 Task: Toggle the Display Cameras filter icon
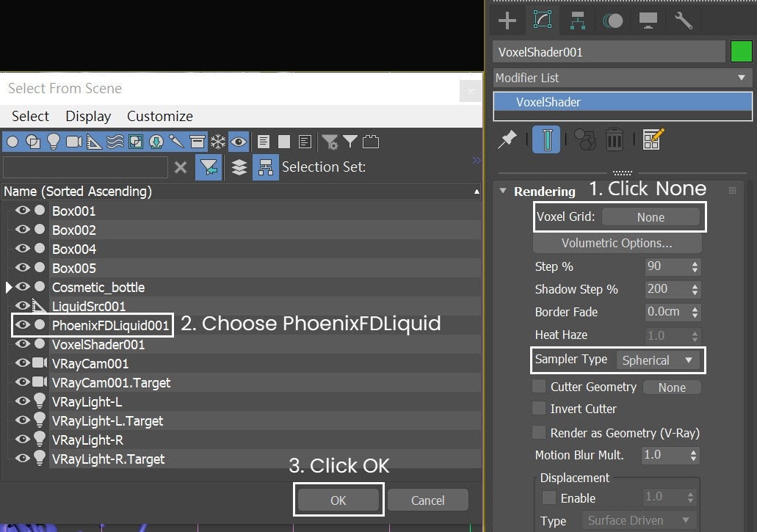[x=74, y=142]
